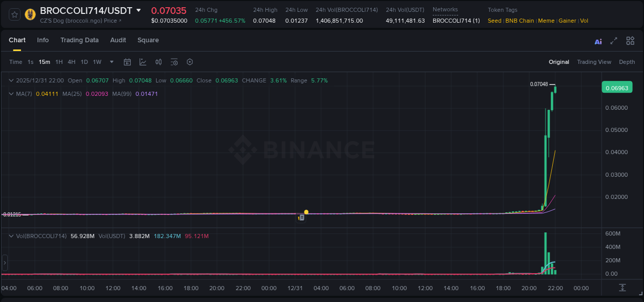
Task: Open the trading pair selector dropdown
Action: coord(138,9)
